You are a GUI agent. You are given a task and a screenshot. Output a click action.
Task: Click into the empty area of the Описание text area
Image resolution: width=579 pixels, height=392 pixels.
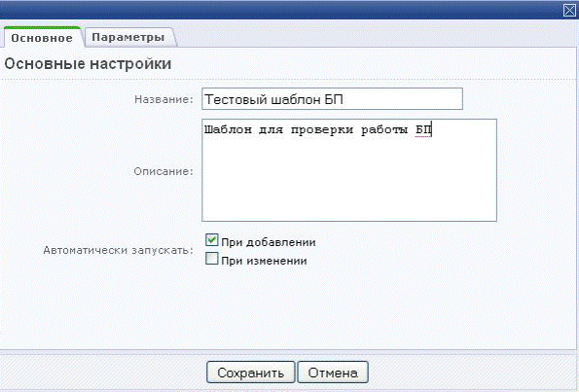click(x=349, y=177)
